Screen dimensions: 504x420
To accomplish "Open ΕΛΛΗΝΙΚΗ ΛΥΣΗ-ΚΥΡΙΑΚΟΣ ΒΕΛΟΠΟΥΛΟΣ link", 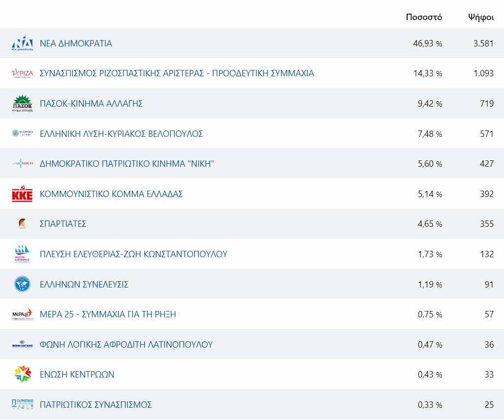I will pos(121,133).
